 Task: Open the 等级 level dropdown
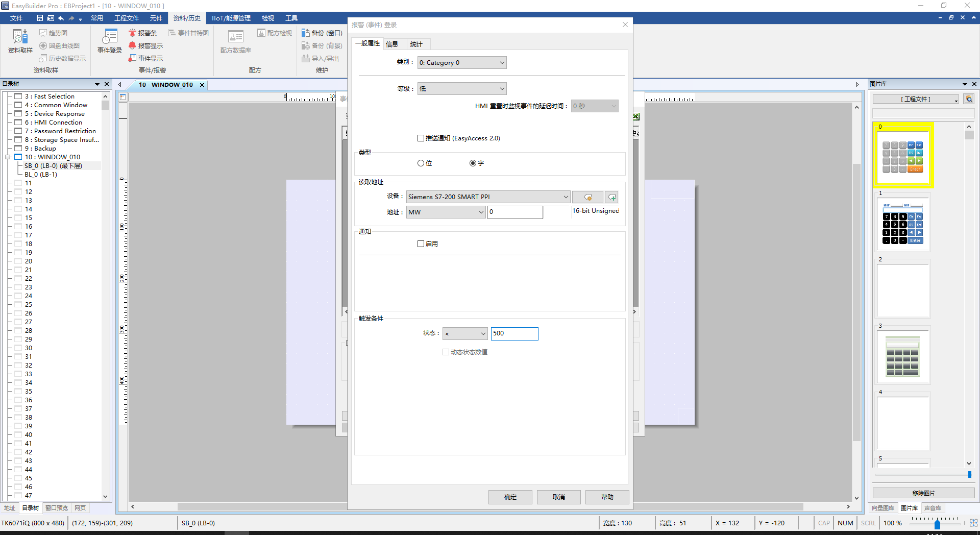tap(461, 89)
